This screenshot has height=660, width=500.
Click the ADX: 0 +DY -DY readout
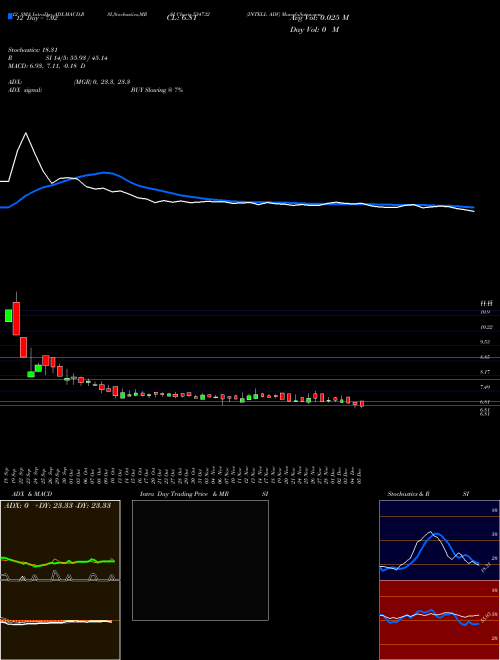click(x=57, y=506)
